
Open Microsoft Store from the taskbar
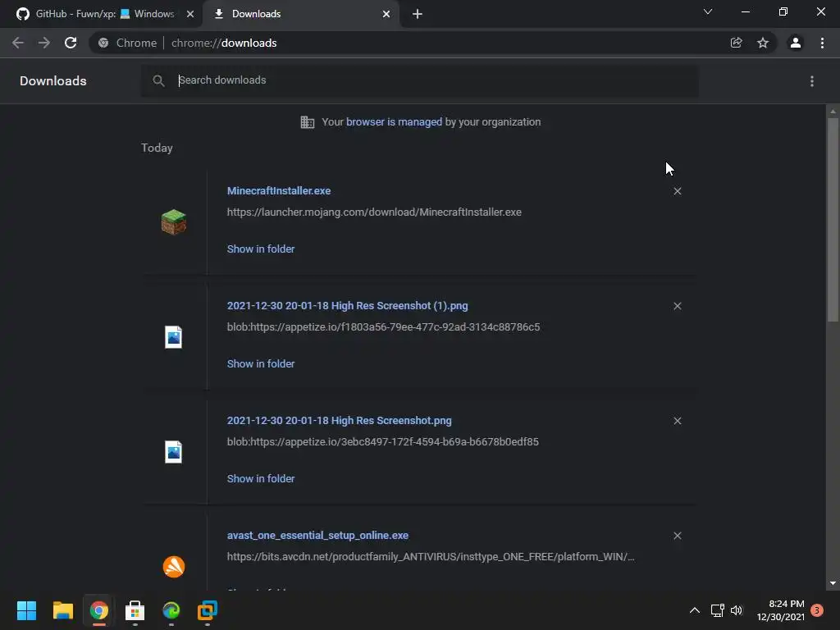click(135, 610)
